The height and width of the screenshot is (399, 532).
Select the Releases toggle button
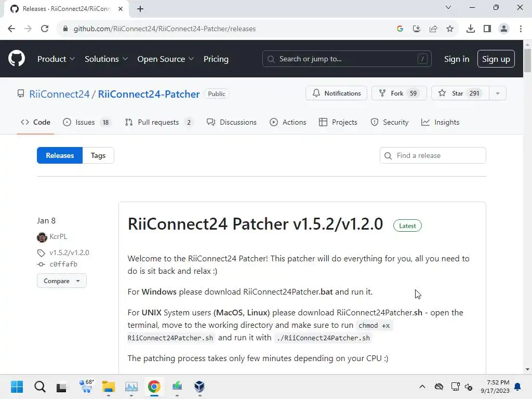tap(60, 155)
